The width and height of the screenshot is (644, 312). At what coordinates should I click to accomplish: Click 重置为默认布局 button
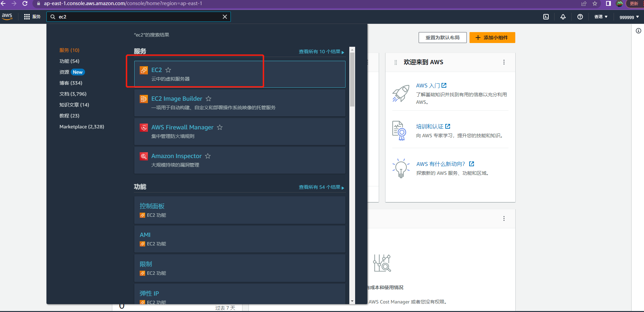click(443, 38)
